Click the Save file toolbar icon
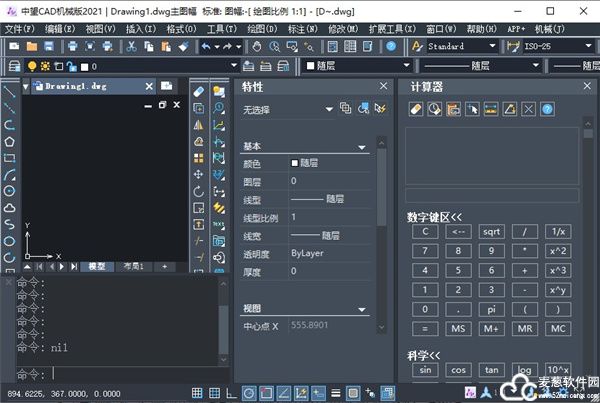 click(49, 47)
